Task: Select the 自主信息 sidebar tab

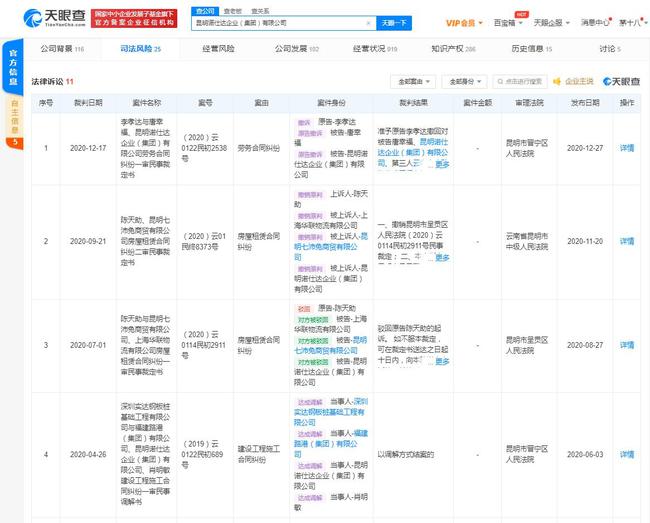Action: 15,117
